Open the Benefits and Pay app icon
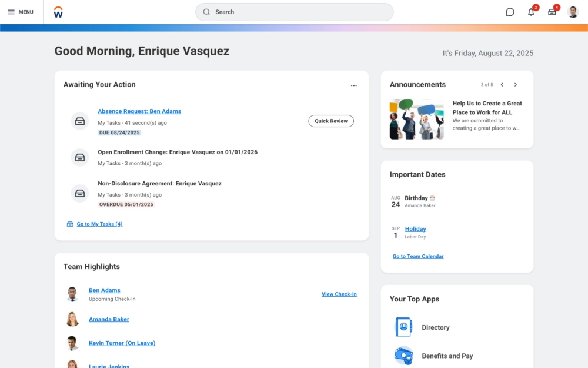 tap(403, 356)
